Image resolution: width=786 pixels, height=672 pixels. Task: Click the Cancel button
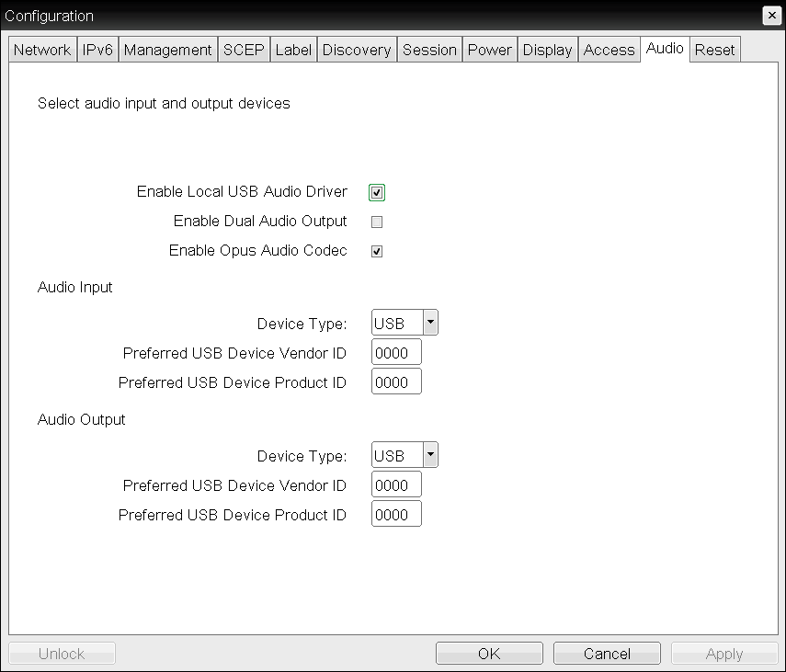607,653
